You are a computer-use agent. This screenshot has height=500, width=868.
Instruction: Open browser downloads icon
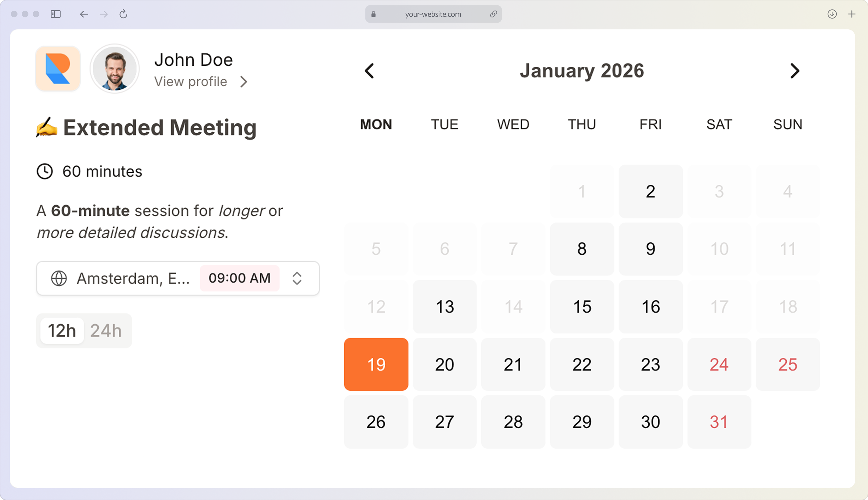click(832, 14)
